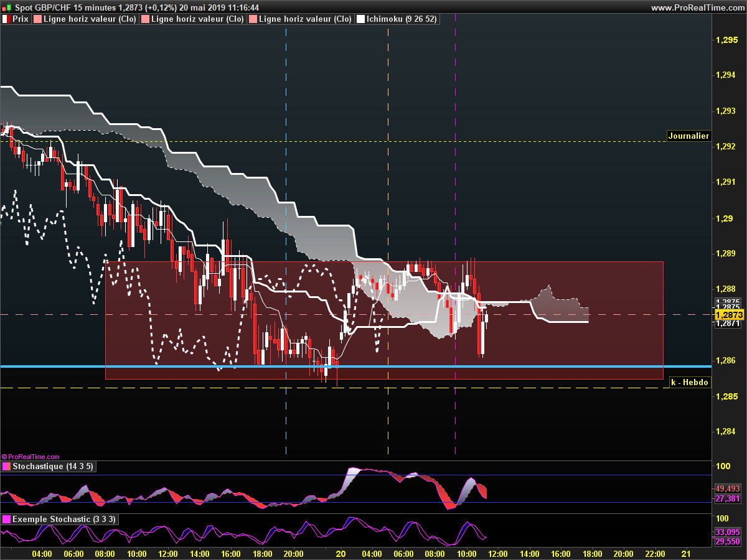Click the Stochastique value 49,493
Screen dimensions: 747x560
pyautogui.click(x=727, y=489)
